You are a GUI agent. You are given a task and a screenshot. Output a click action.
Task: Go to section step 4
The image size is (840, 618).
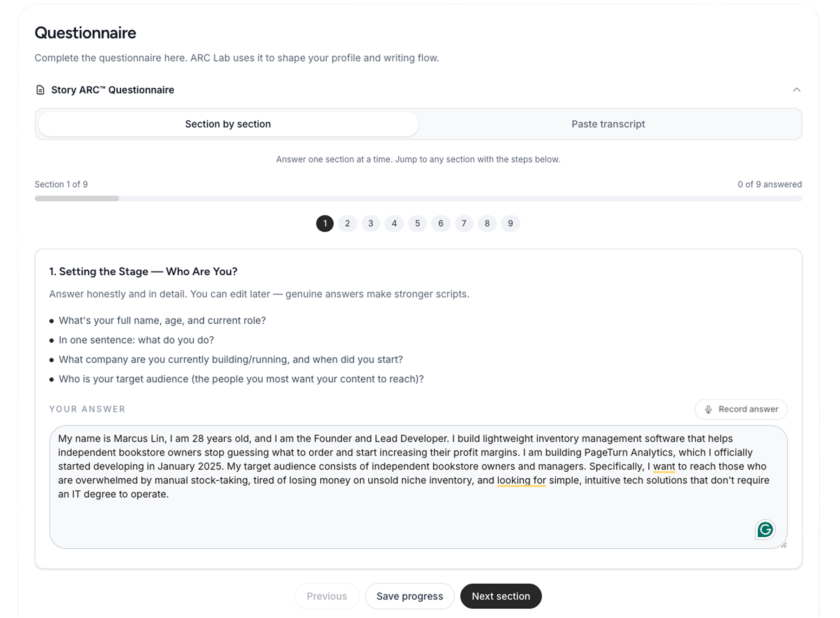point(394,223)
